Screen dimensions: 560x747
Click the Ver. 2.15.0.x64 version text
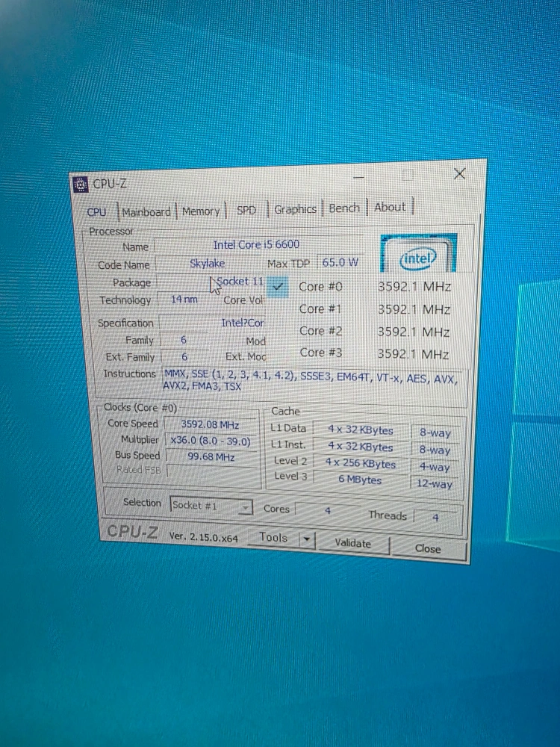[203, 537]
